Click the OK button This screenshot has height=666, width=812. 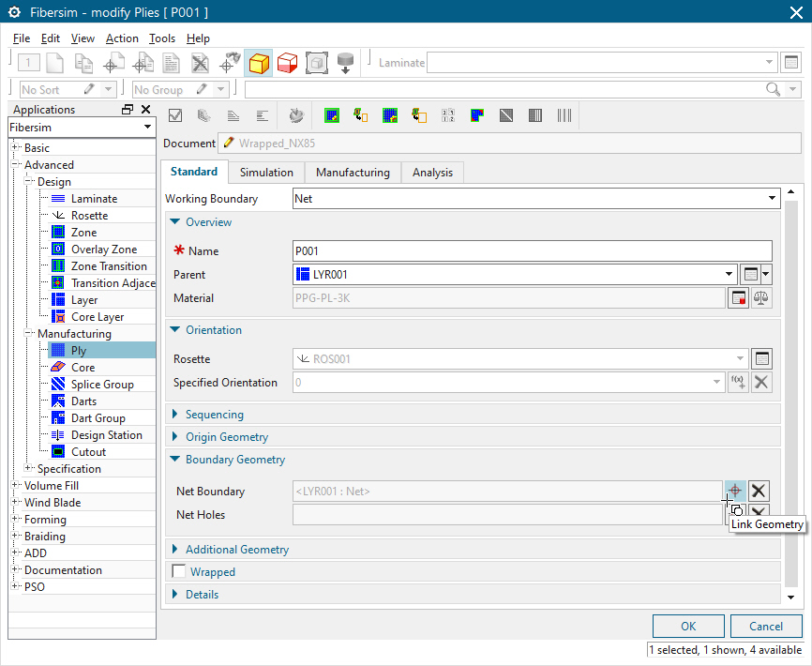(x=688, y=626)
